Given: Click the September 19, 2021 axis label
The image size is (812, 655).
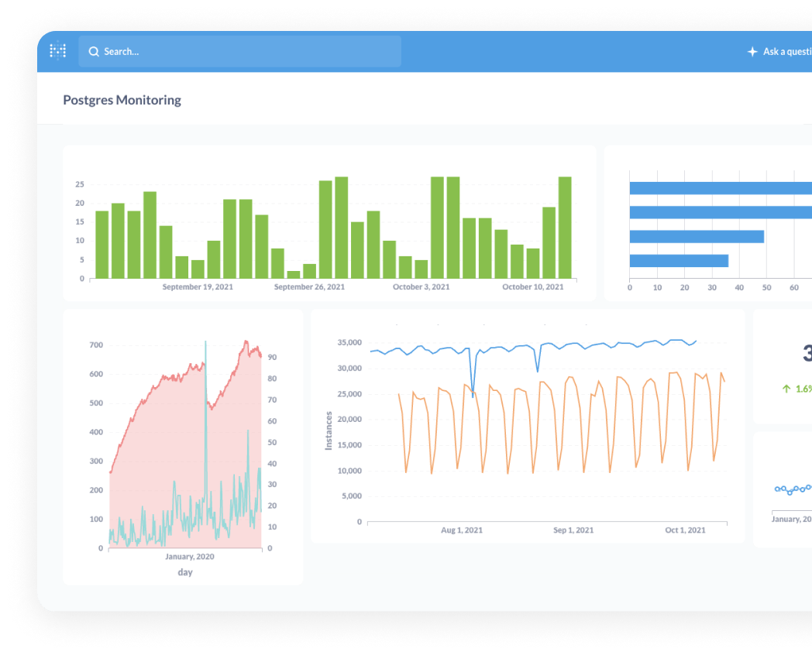Looking at the screenshot, I should coord(198,286).
